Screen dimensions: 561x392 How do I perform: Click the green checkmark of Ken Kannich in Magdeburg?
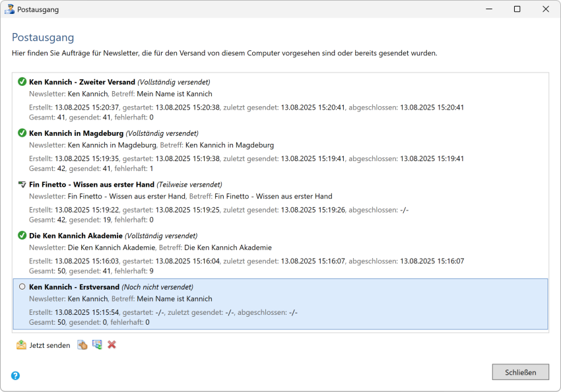tap(22, 133)
